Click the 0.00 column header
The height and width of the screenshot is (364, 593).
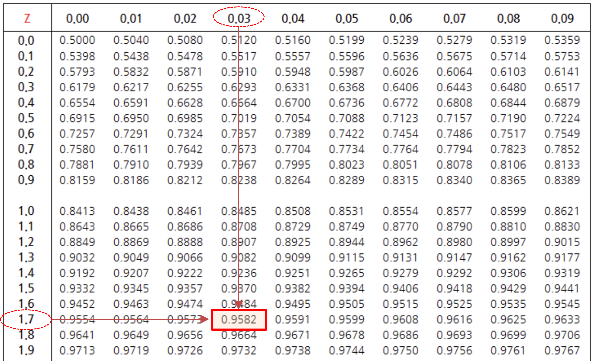point(78,18)
